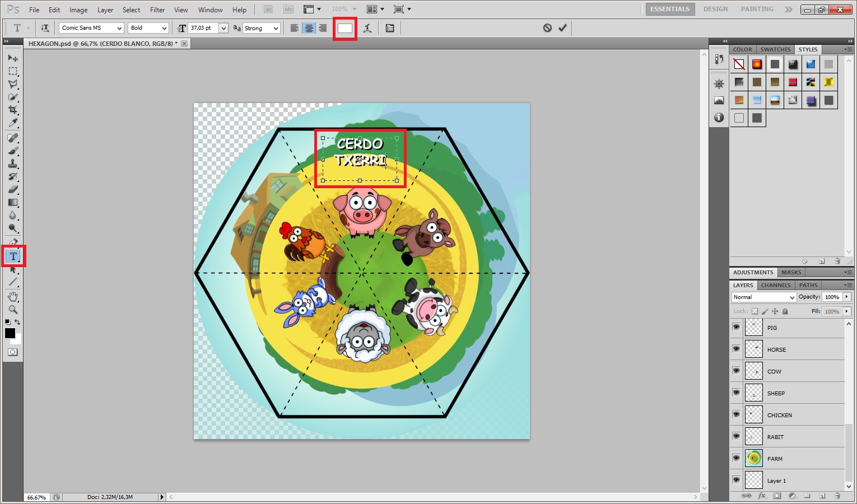The height and width of the screenshot is (504, 857).
Task: Hide the PIG layer
Action: (736, 327)
